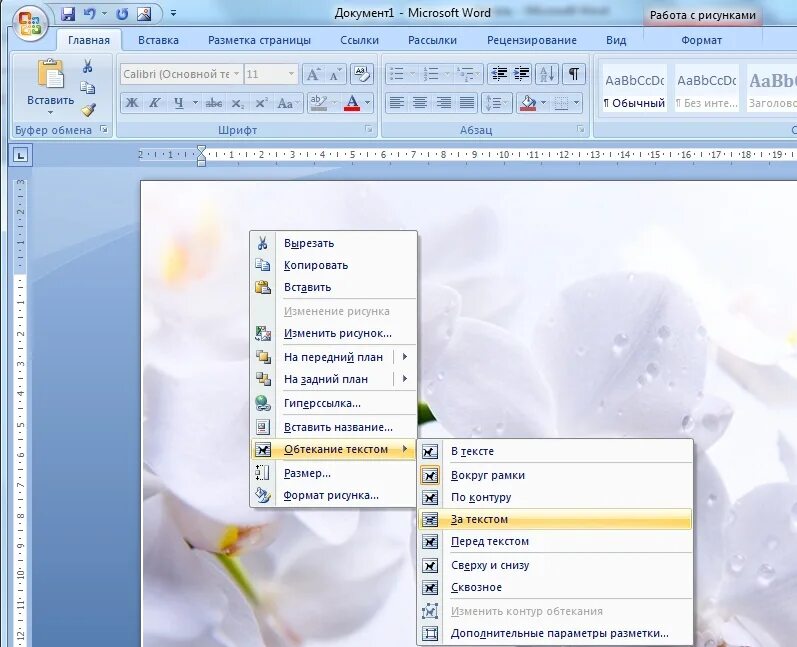Decrease paragraph indent

coord(499,74)
